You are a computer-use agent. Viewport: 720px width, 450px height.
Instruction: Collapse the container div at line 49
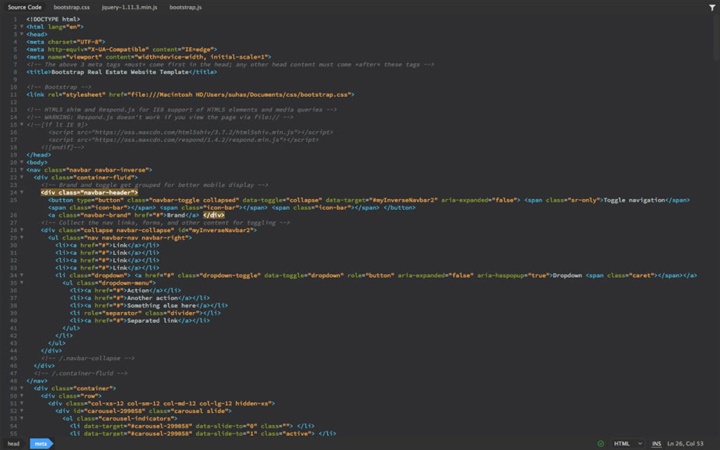click(22, 388)
